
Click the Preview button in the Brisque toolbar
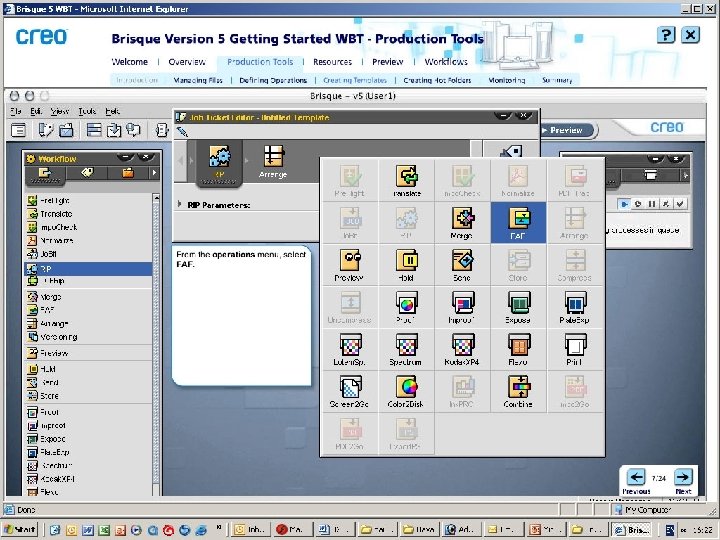point(567,130)
